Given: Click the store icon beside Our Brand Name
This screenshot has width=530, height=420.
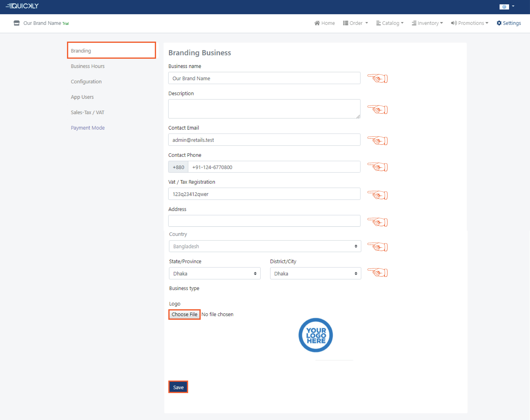Looking at the screenshot, I should (x=16, y=23).
